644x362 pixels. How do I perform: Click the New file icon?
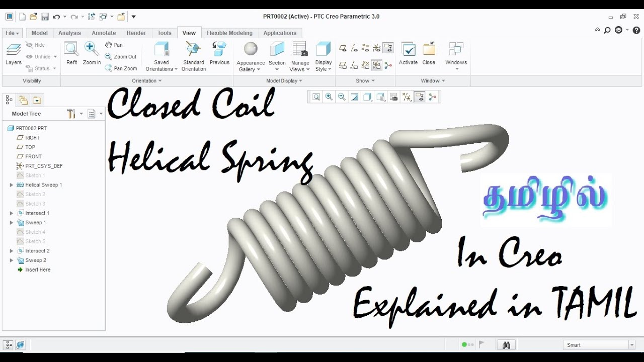click(22, 17)
